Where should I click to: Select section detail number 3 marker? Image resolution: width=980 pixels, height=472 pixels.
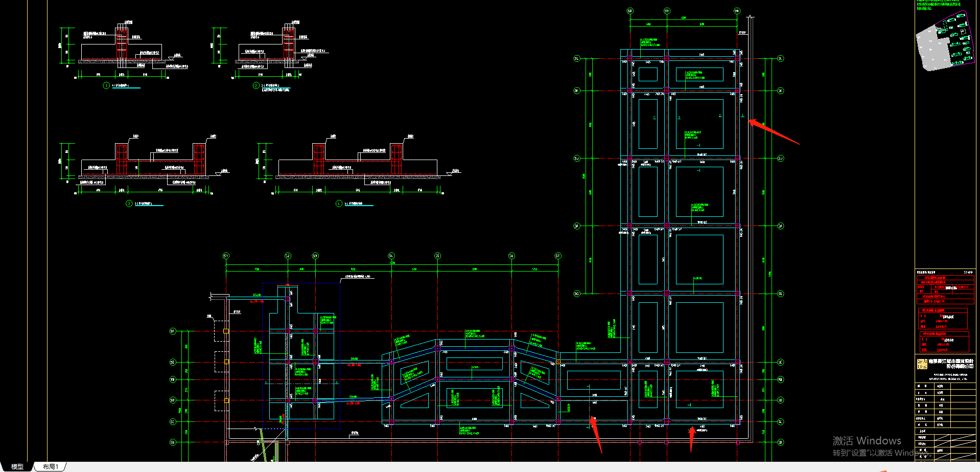(129, 204)
